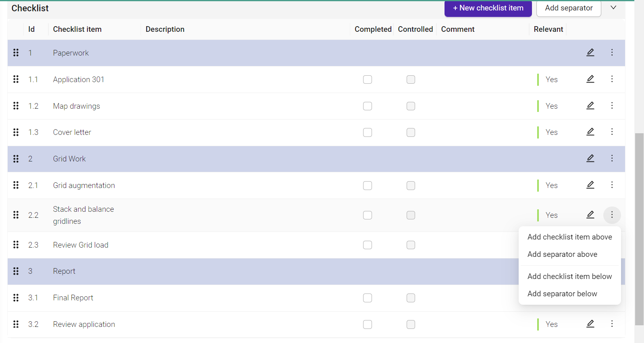Click drag handle of Cover letter row
Image resolution: width=644 pixels, height=343 pixels.
(16, 132)
